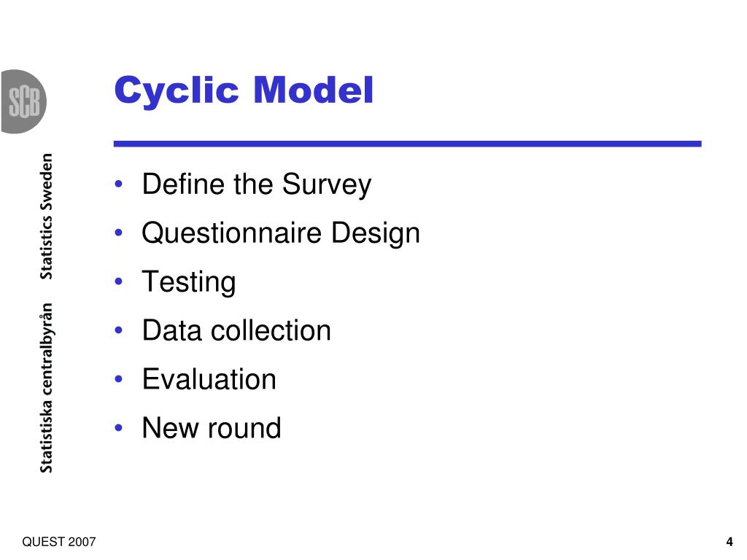
Task: Click the Define the Survey bullet
Action: click(x=257, y=184)
